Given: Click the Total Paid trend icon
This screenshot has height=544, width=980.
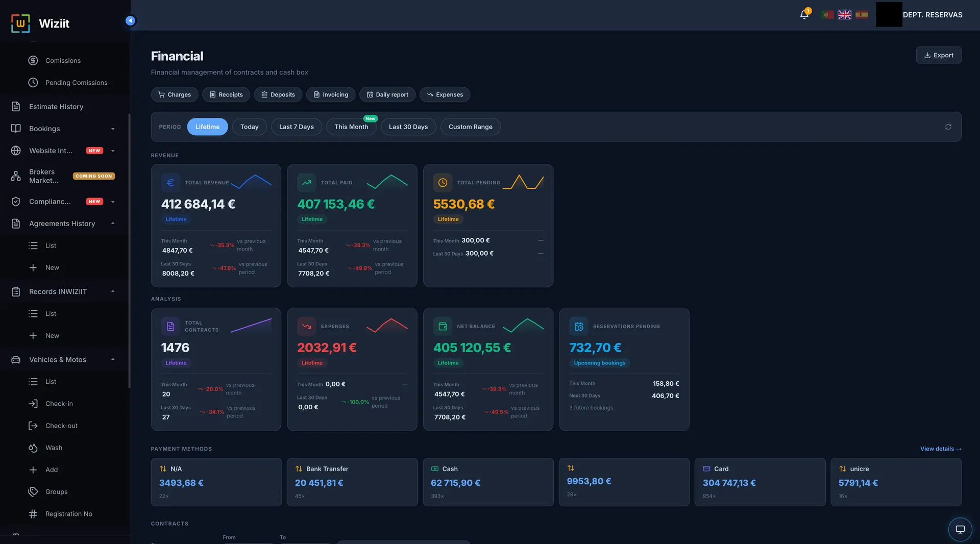Looking at the screenshot, I should [x=307, y=182].
